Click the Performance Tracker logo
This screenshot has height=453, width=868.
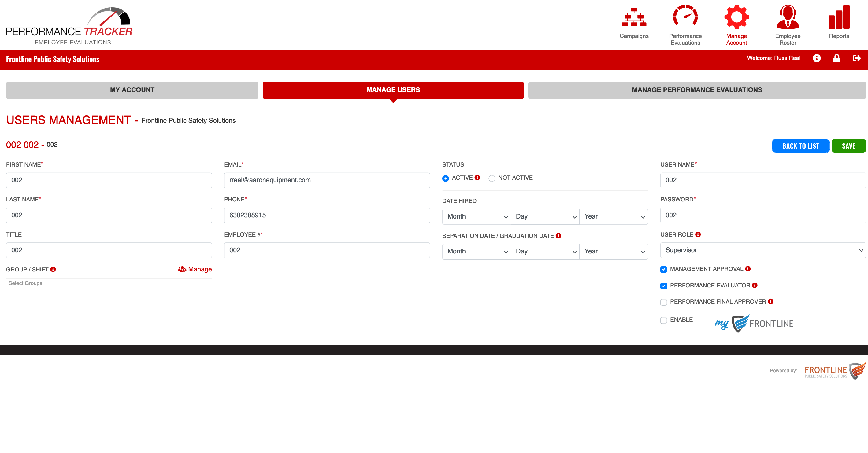[x=69, y=26]
